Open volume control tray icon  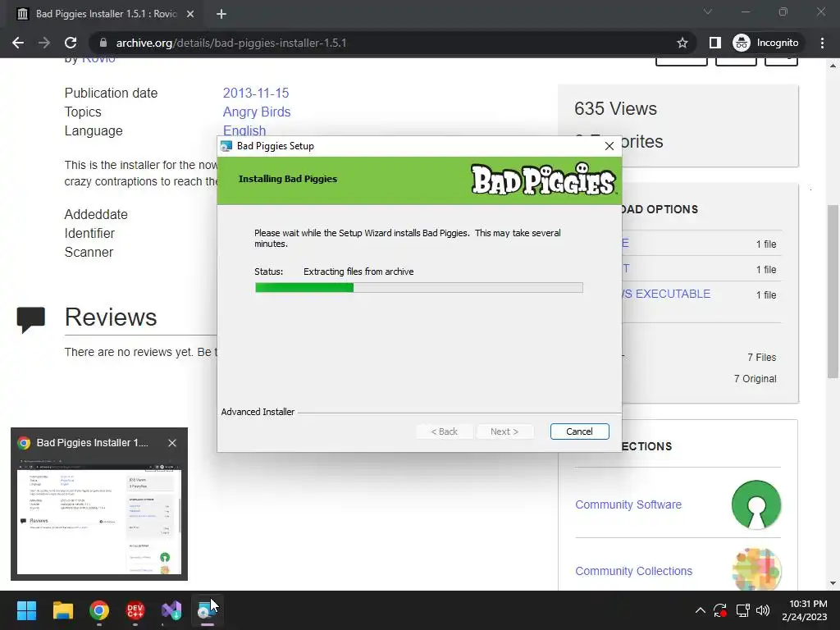763,610
